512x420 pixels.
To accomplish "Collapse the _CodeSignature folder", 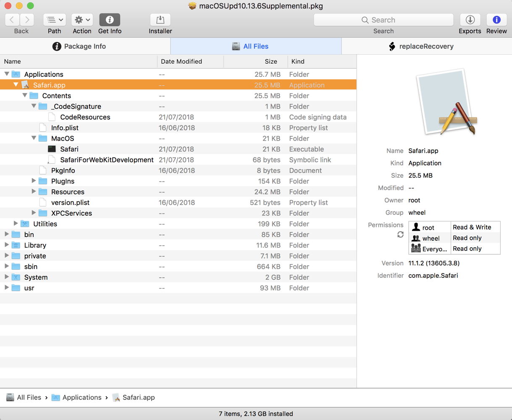I will pos(34,106).
